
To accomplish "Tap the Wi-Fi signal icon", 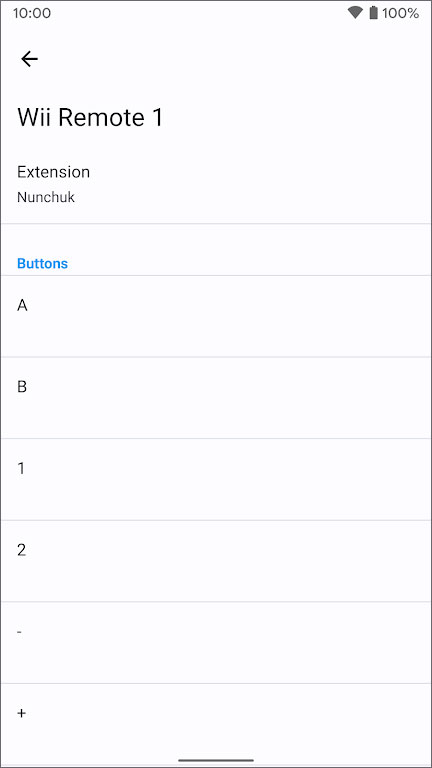I will 355,13.
